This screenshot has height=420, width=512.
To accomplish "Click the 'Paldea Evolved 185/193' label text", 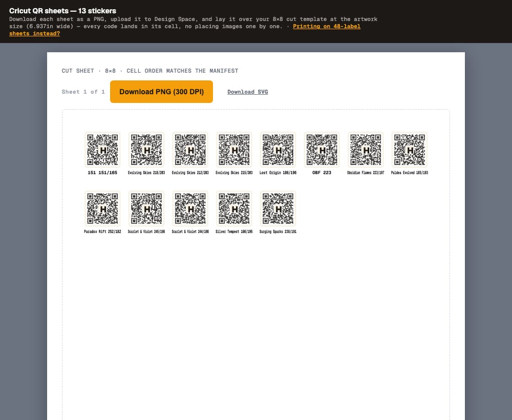I will click(x=410, y=173).
